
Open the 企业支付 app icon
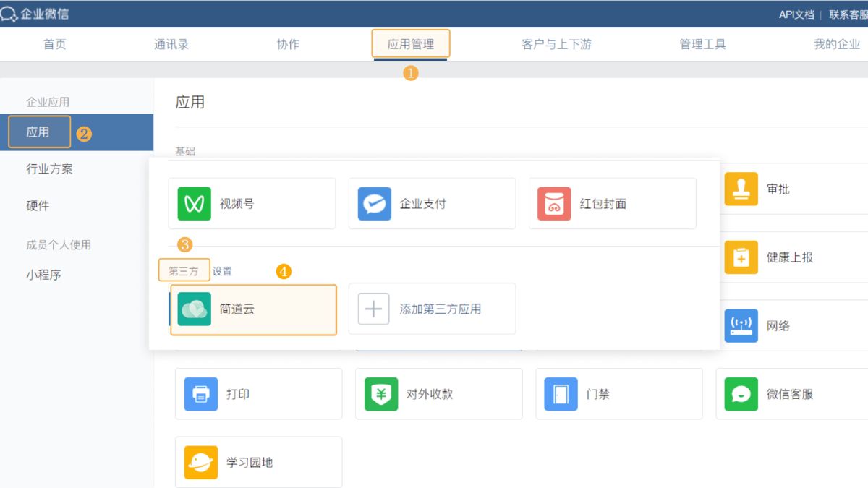pos(374,204)
